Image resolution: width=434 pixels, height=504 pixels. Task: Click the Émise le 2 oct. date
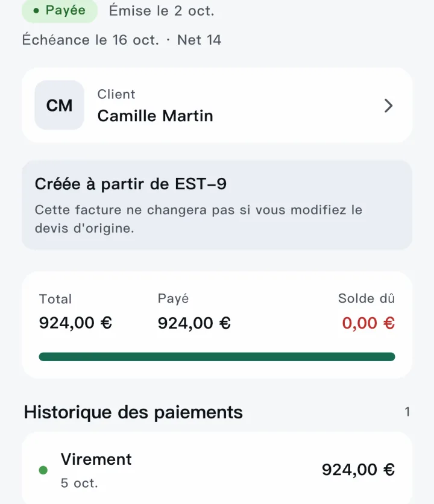click(x=162, y=11)
